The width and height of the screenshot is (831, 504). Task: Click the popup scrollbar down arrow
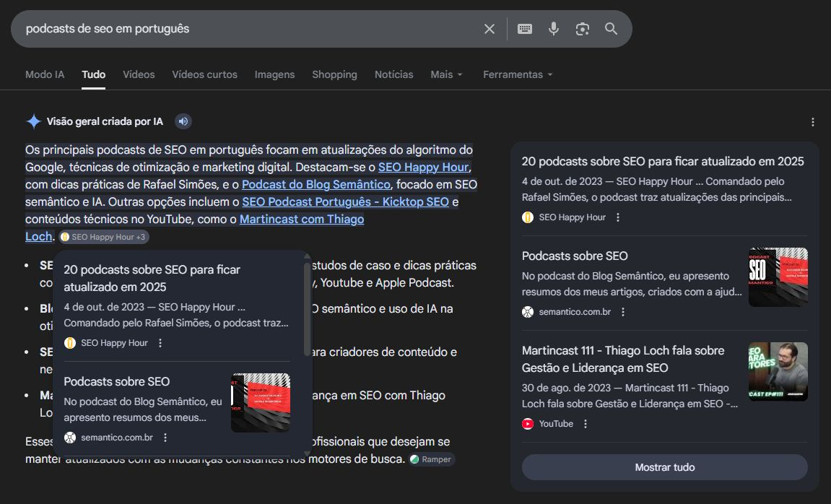point(307,453)
